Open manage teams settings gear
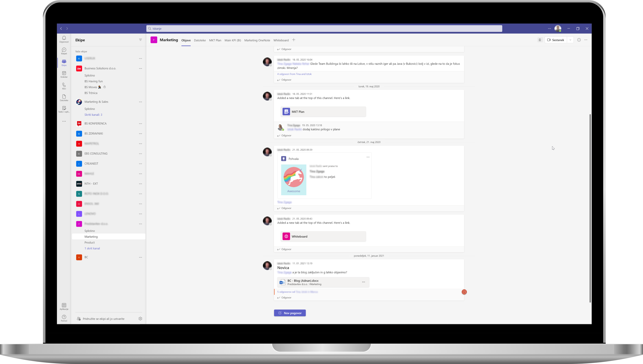 [140, 319]
